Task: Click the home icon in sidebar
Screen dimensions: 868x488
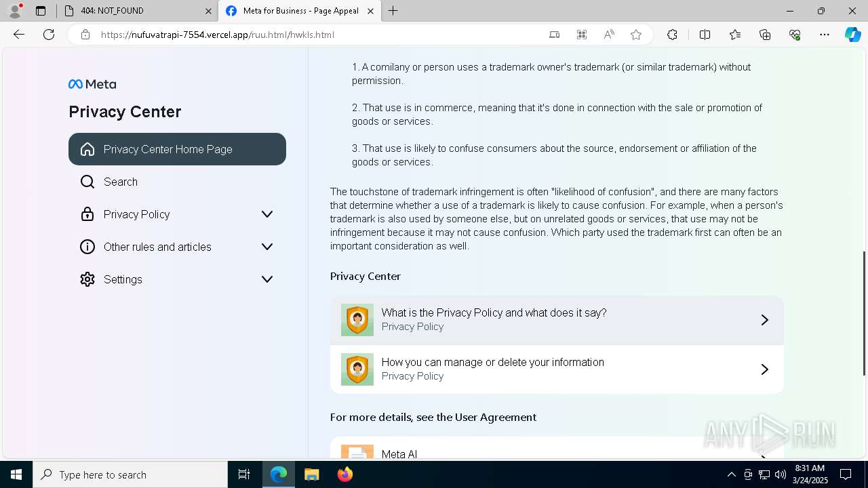Action: click(x=87, y=149)
